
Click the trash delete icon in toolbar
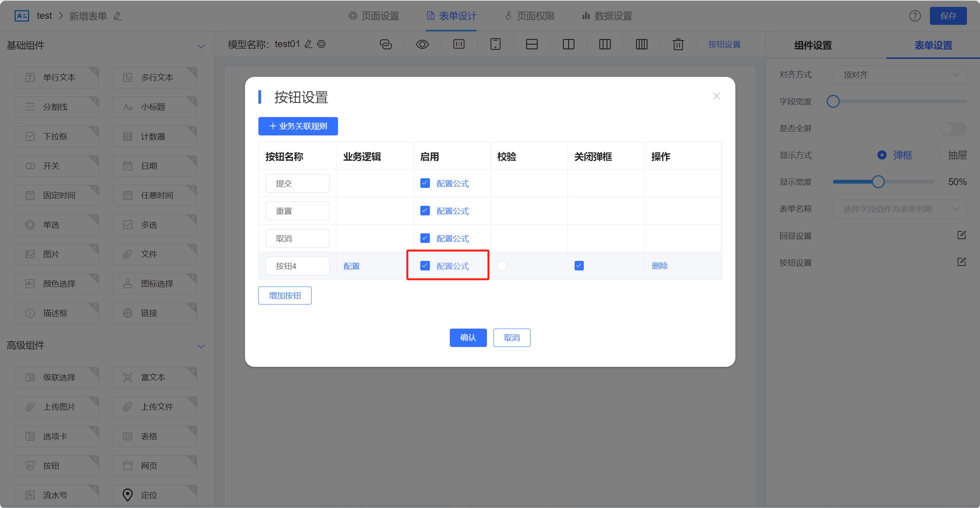point(678,44)
